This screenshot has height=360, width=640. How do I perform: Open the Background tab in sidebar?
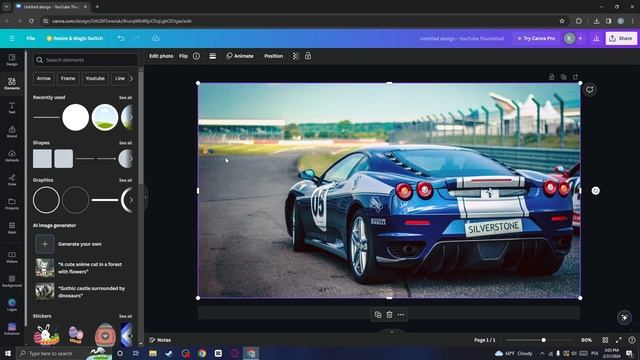tap(12, 281)
